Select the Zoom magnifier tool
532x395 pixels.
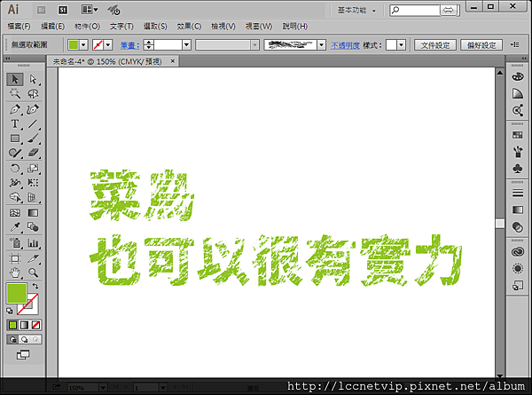click(x=33, y=273)
